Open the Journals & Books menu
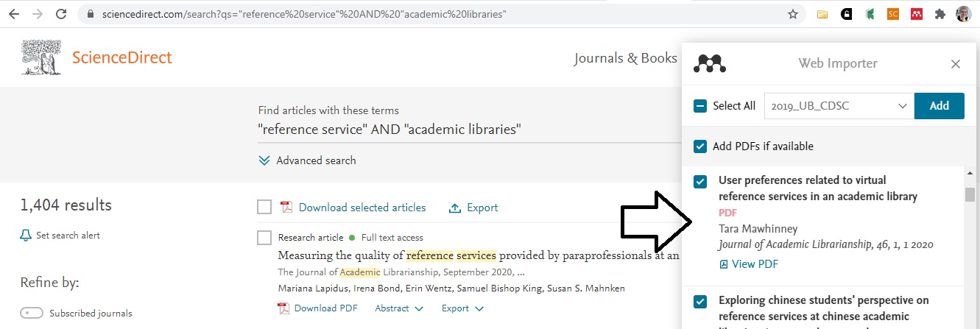 point(626,58)
